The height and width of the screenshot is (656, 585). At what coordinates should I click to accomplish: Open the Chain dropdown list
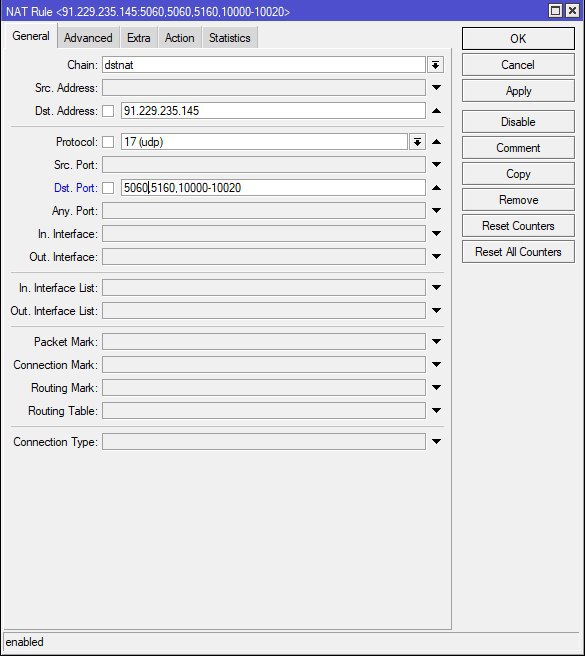click(x=435, y=65)
